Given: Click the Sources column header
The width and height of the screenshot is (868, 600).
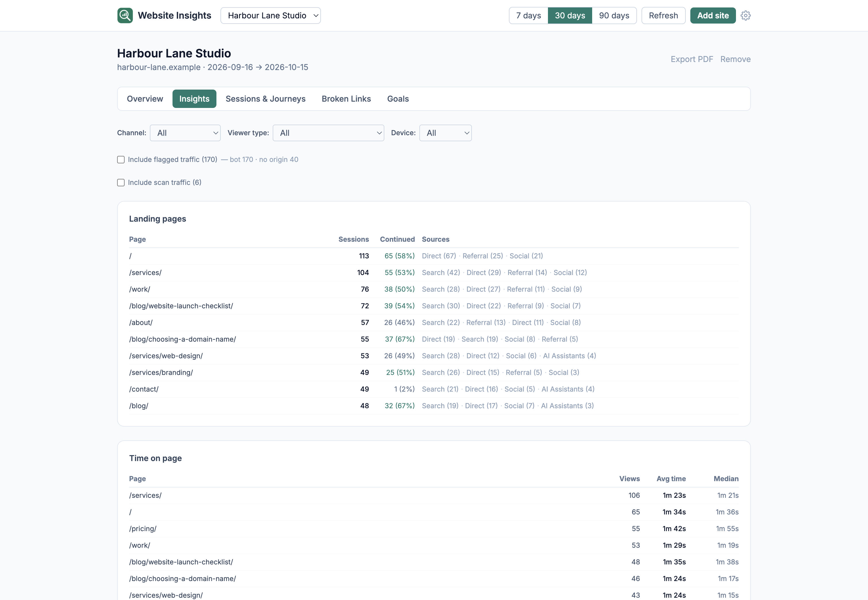Looking at the screenshot, I should pyautogui.click(x=435, y=239).
